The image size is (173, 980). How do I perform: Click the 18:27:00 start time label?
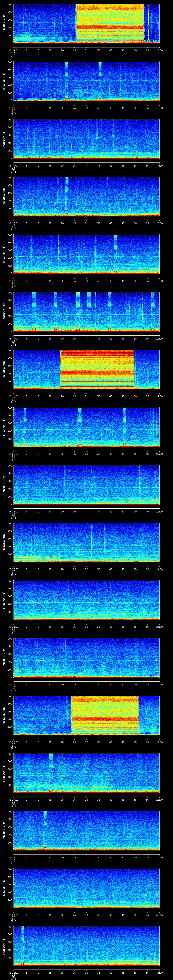[x=13, y=800]
